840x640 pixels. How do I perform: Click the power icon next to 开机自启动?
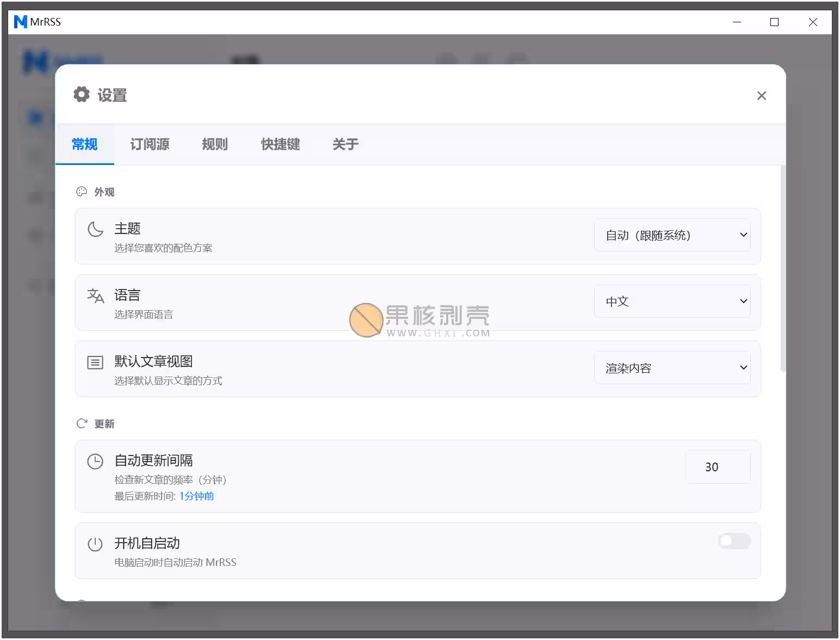(96, 544)
